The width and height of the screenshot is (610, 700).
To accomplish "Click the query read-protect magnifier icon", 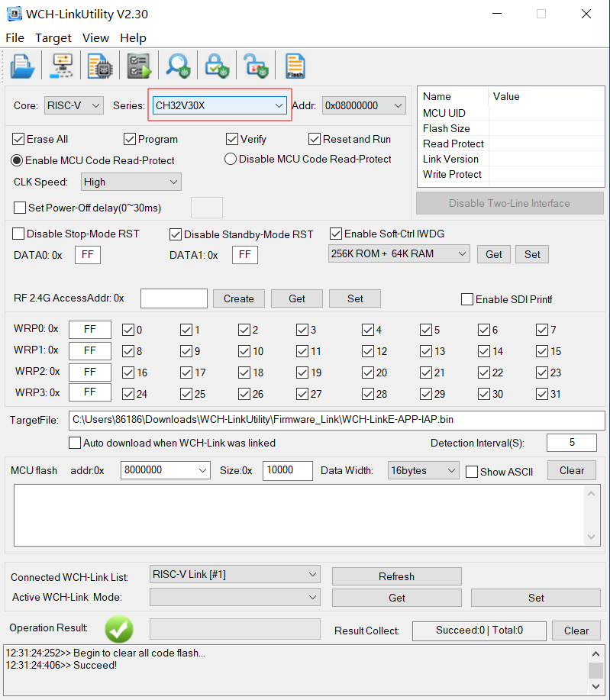I will [178, 66].
